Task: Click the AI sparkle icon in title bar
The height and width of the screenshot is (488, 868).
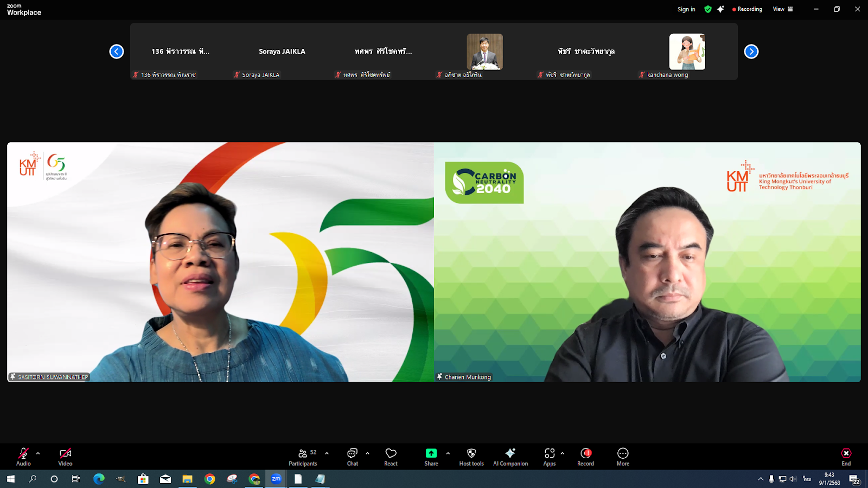Action: (x=720, y=9)
